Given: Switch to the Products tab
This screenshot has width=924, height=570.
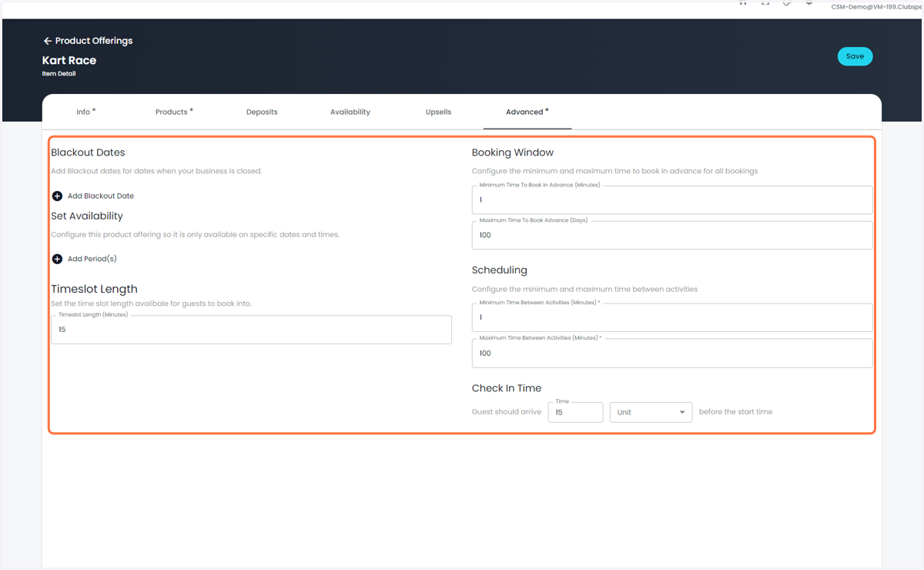Looking at the screenshot, I should 174,112.
